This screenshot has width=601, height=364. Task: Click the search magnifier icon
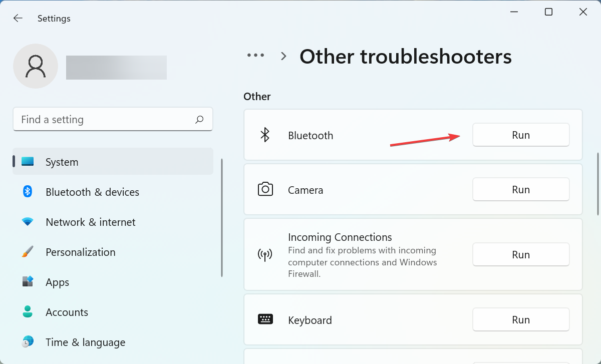(199, 119)
